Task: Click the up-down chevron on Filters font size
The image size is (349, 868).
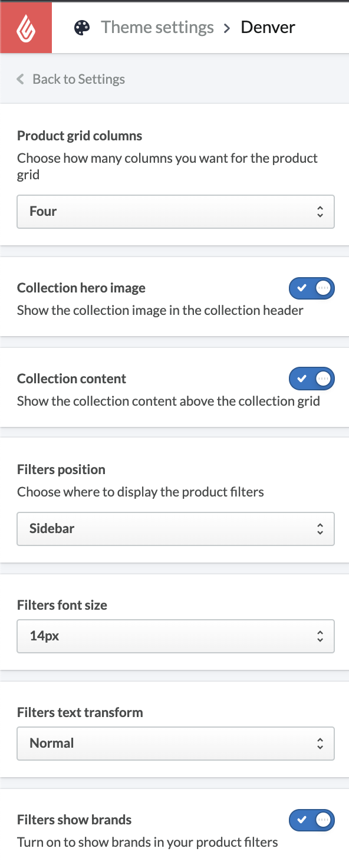Action: (320, 636)
